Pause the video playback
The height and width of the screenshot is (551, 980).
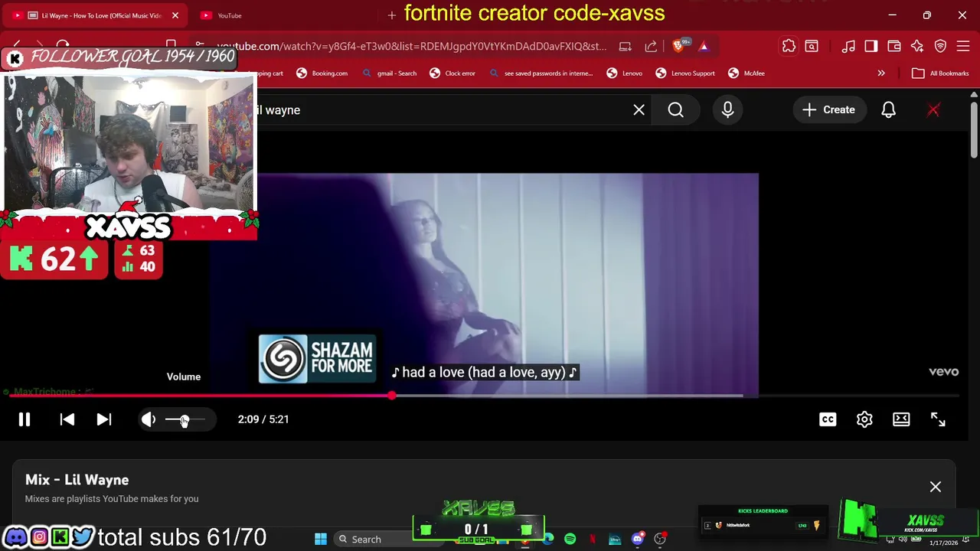(24, 419)
